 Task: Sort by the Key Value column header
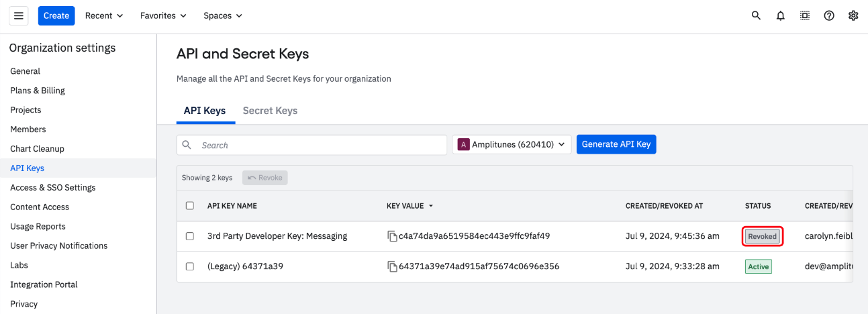click(409, 206)
